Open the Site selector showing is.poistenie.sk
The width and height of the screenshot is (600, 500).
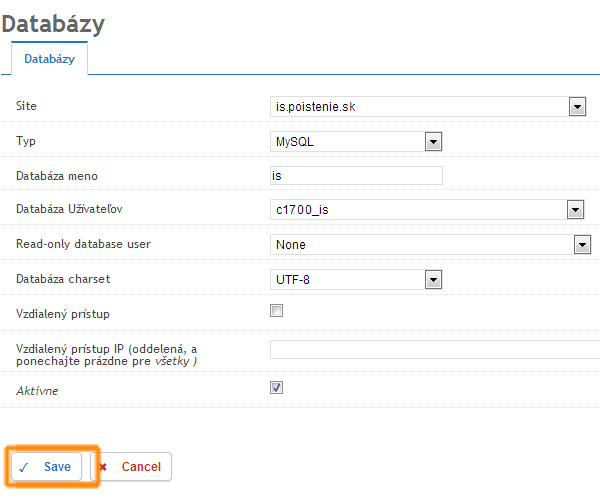point(420,106)
